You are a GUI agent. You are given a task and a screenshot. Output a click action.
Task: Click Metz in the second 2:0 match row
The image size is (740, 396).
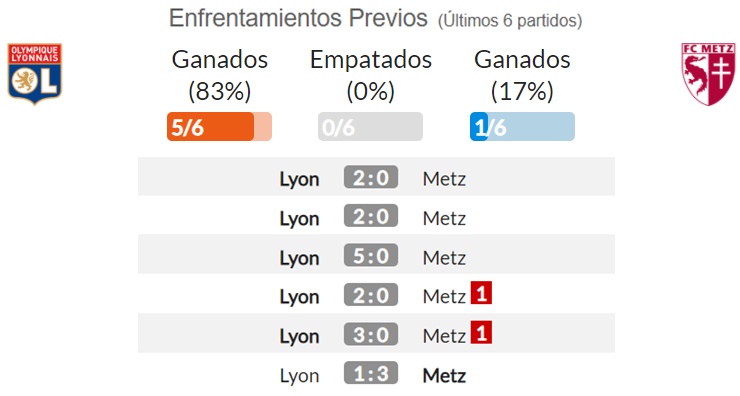coord(444,218)
